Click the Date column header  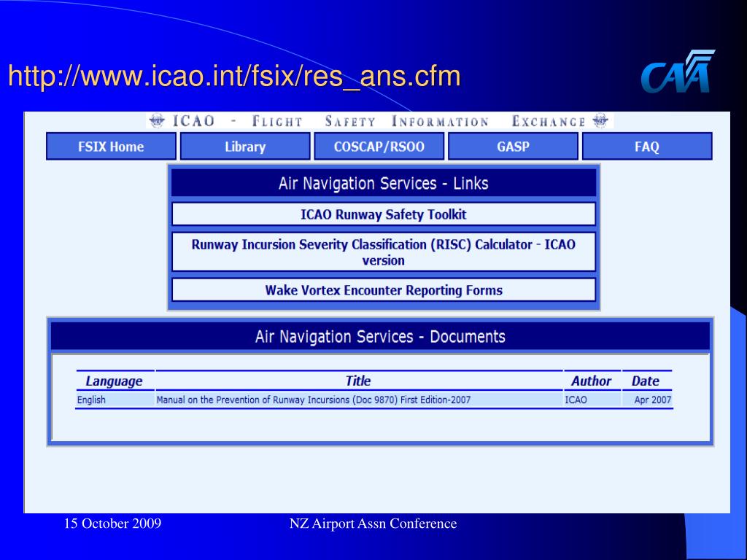(646, 381)
